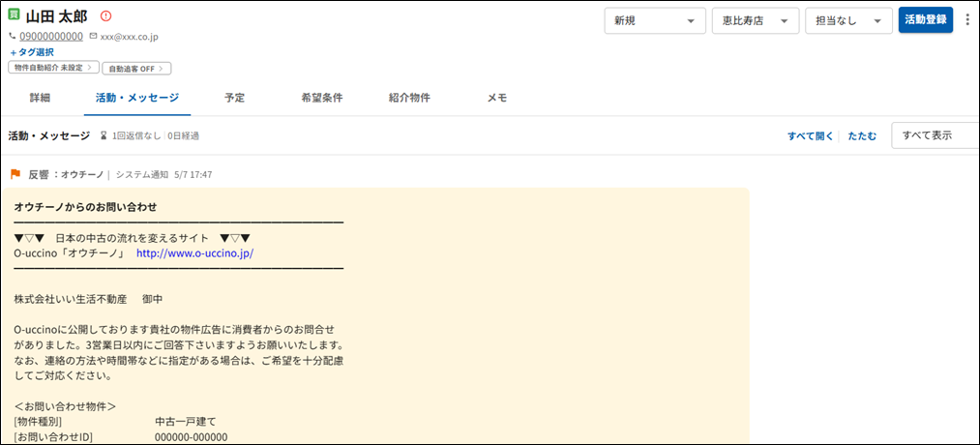The height and width of the screenshot is (445, 980).
Task: Click the 活動・メッセージ section heading
Action: pos(48,135)
